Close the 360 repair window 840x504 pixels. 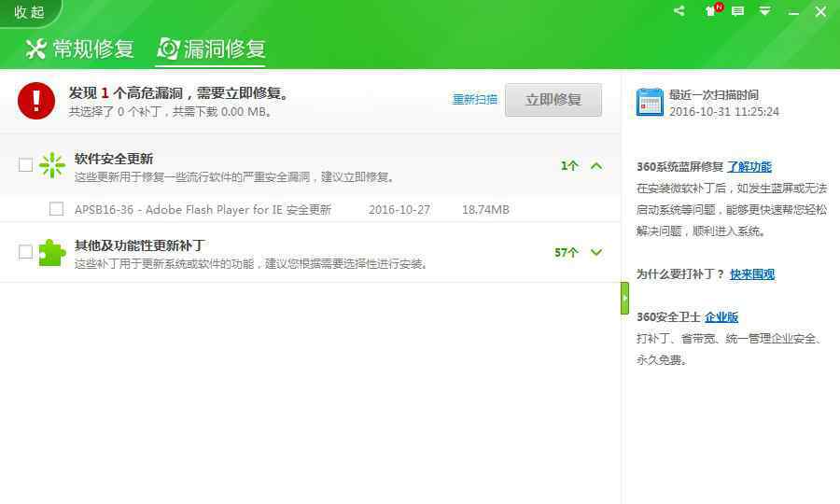pyautogui.click(x=820, y=12)
